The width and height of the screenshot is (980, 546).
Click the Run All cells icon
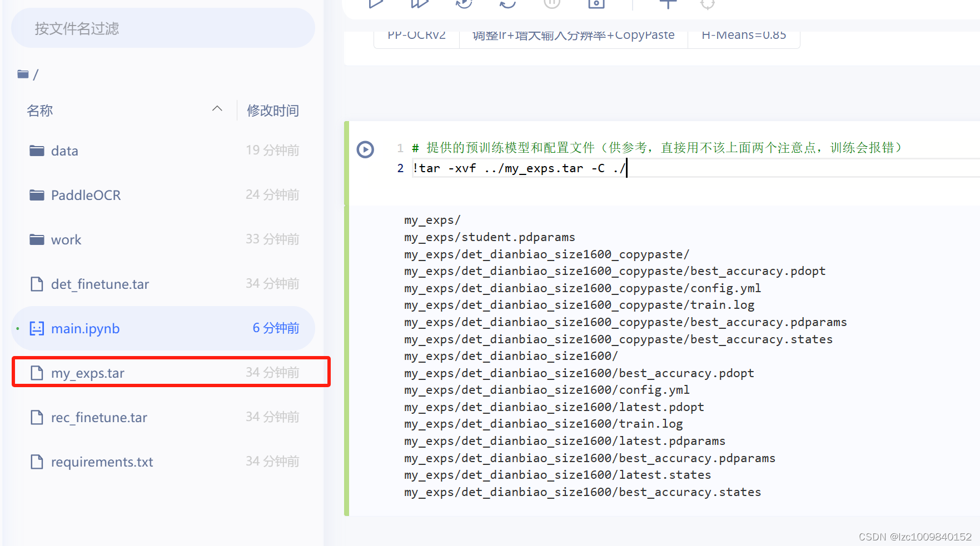coord(419,4)
